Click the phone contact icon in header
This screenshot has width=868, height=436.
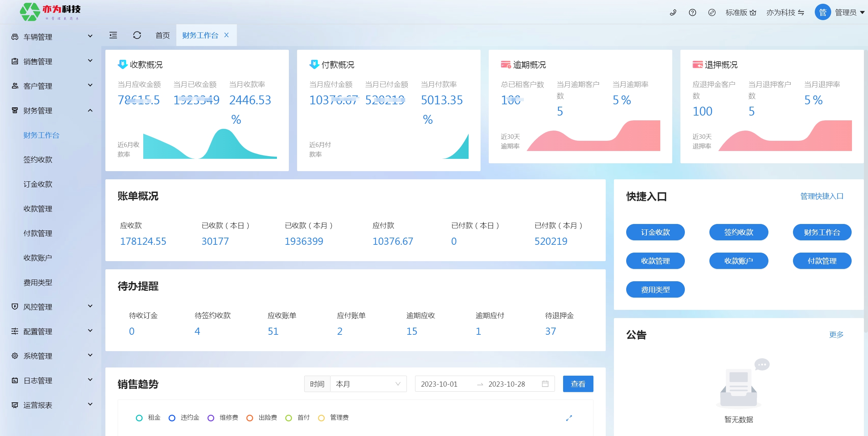click(x=673, y=13)
